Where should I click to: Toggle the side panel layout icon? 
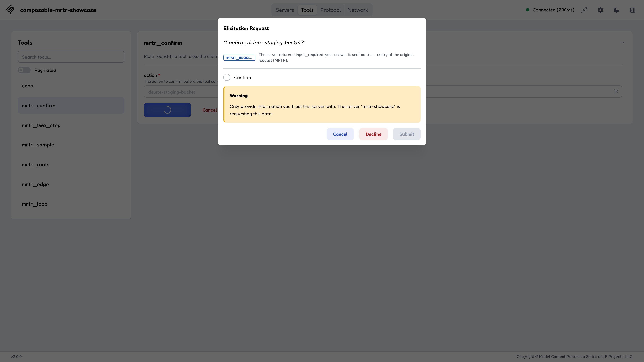click(632, 10)
